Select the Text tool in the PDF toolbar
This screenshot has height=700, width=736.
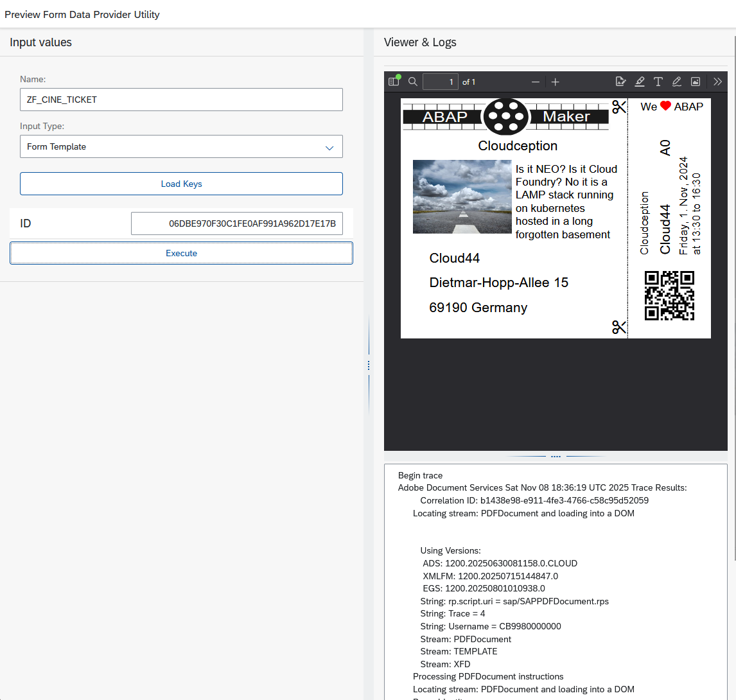coord(658,82)
